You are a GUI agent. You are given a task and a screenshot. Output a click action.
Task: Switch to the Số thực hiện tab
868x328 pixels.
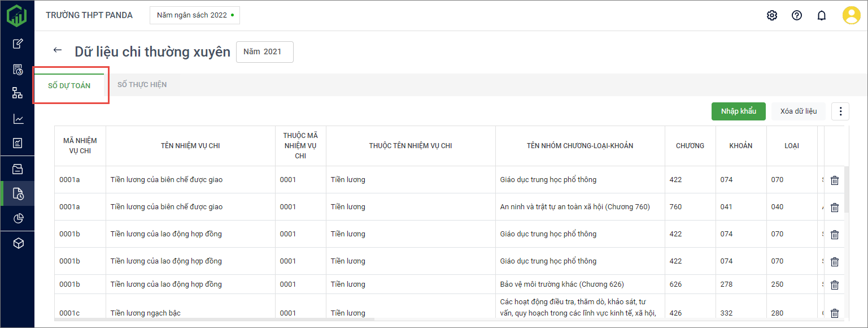point(142,85)
